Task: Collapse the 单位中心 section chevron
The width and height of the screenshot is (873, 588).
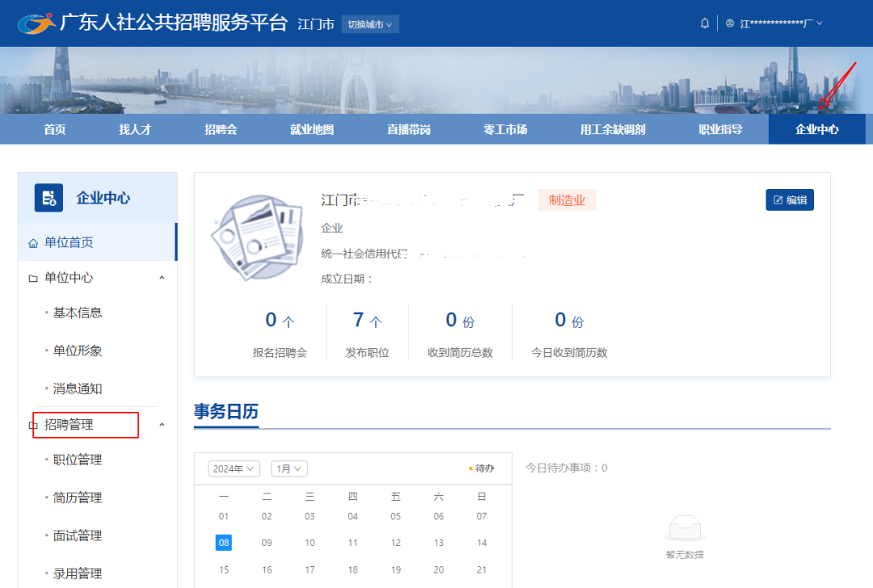Action: pos(162,277)
